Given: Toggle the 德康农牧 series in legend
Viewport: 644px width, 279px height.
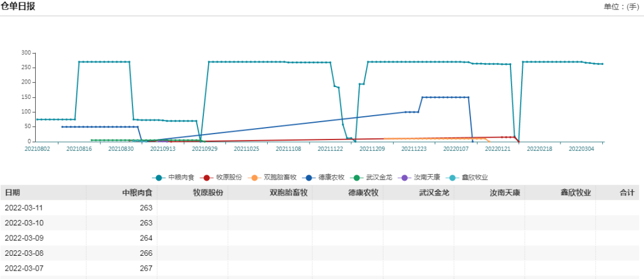Looking at the screenshot, I should click(323, 178).
